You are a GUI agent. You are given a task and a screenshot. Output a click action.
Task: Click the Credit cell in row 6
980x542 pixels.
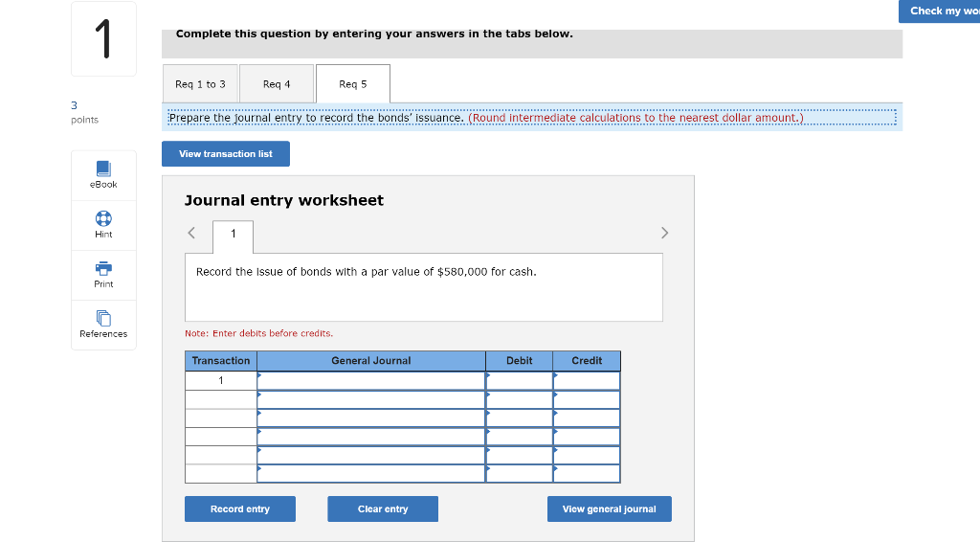pos(587,474)
